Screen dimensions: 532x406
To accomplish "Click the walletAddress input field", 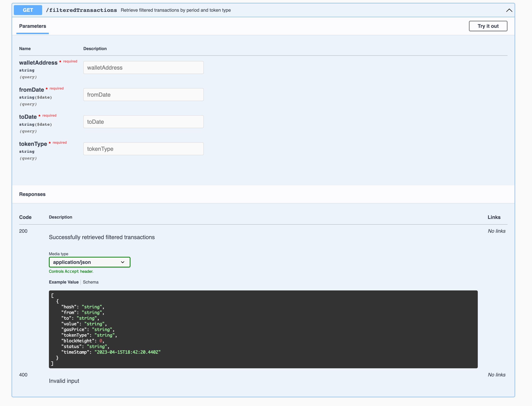I will (x=143, y=67).
